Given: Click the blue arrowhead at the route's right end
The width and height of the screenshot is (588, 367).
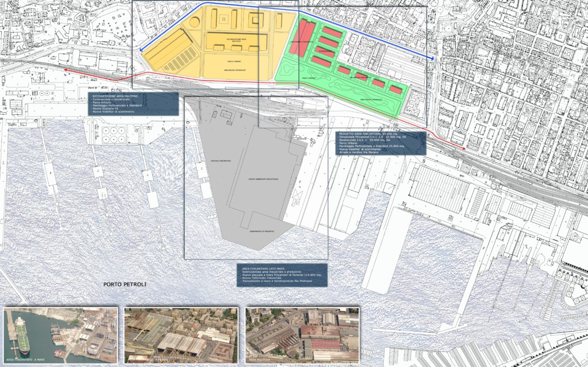Looking at the screenshot, I should pos(433,59).
